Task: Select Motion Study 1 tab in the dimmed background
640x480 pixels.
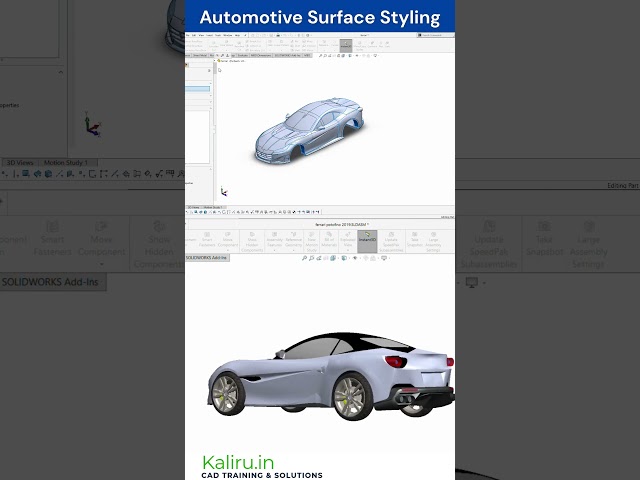Action: click(x=66, y=162)
